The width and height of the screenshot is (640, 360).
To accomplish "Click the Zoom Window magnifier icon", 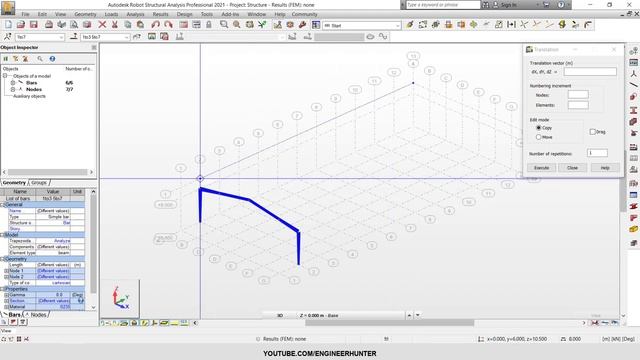I will pyautogui.click(x=224, y=25).
